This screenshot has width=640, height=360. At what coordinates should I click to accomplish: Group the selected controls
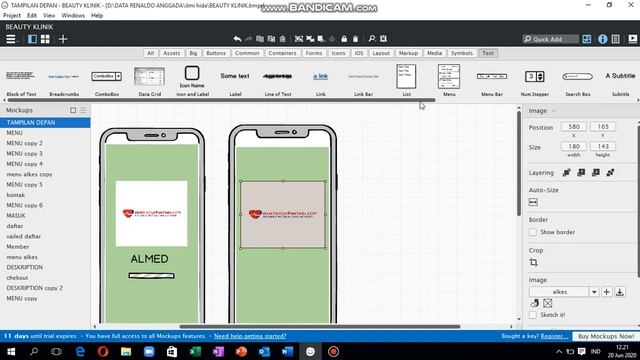[x=299, y=39]
